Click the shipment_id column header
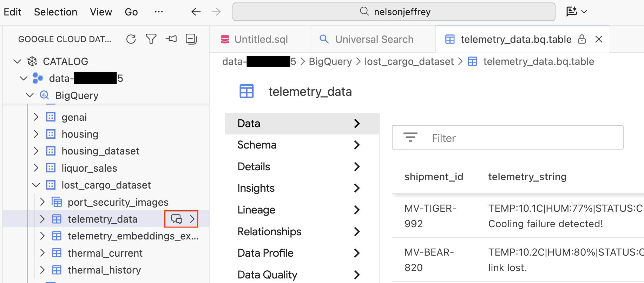Viewport: 644px width, 283px height. [x=434, y=176]
